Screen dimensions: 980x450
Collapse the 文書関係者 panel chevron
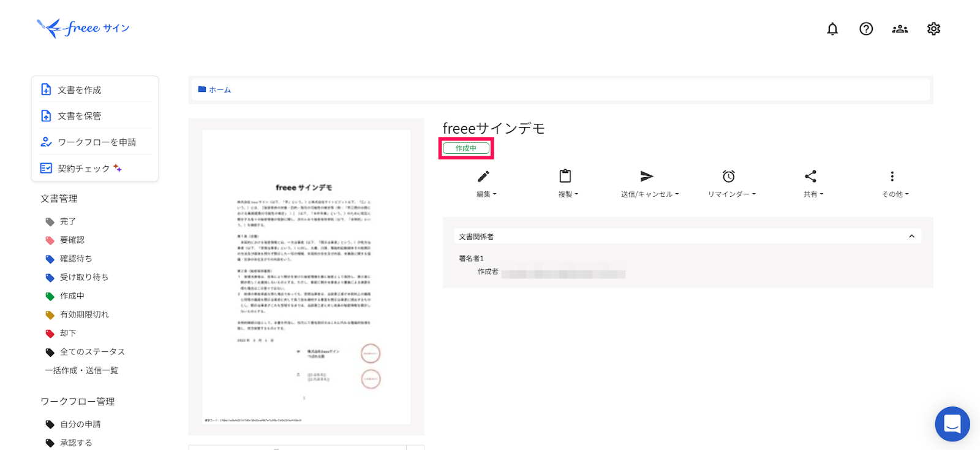coord(911,236)
